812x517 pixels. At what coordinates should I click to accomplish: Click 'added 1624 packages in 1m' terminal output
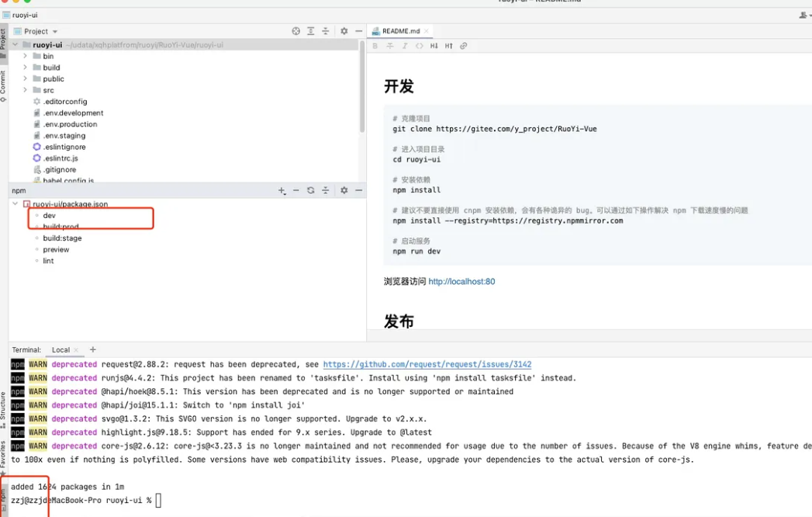[67, 487]
